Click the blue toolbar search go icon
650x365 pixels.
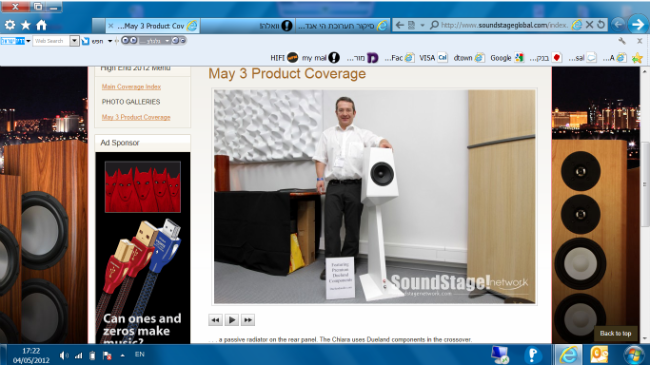pos(85,41)
